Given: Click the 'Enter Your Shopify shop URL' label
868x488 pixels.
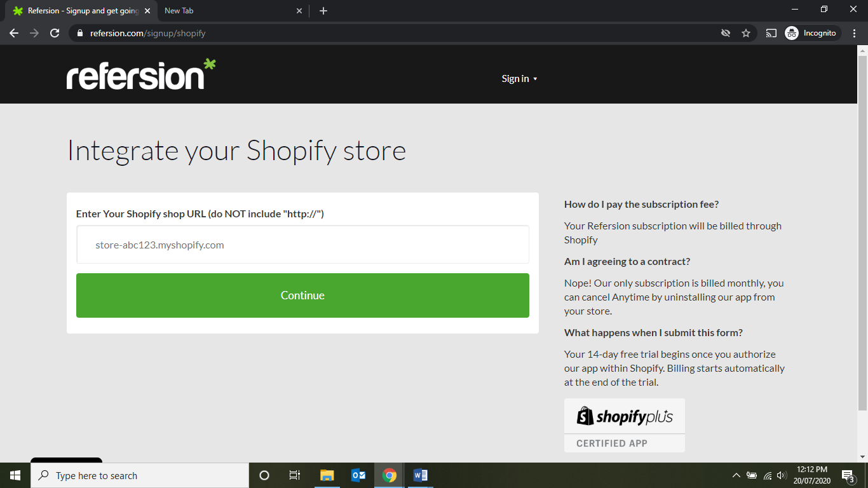Looking at the screenshot, I should point(200,214).
